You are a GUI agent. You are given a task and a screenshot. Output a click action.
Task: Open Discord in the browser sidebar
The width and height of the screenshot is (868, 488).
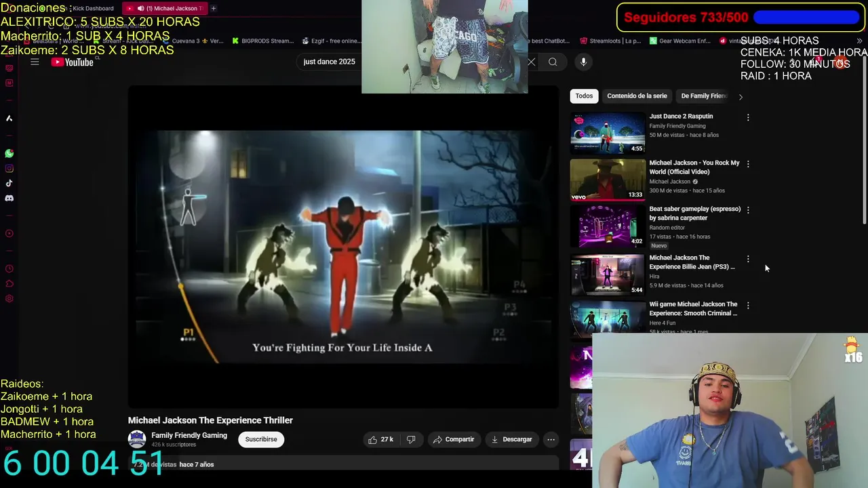coord(9,198)
